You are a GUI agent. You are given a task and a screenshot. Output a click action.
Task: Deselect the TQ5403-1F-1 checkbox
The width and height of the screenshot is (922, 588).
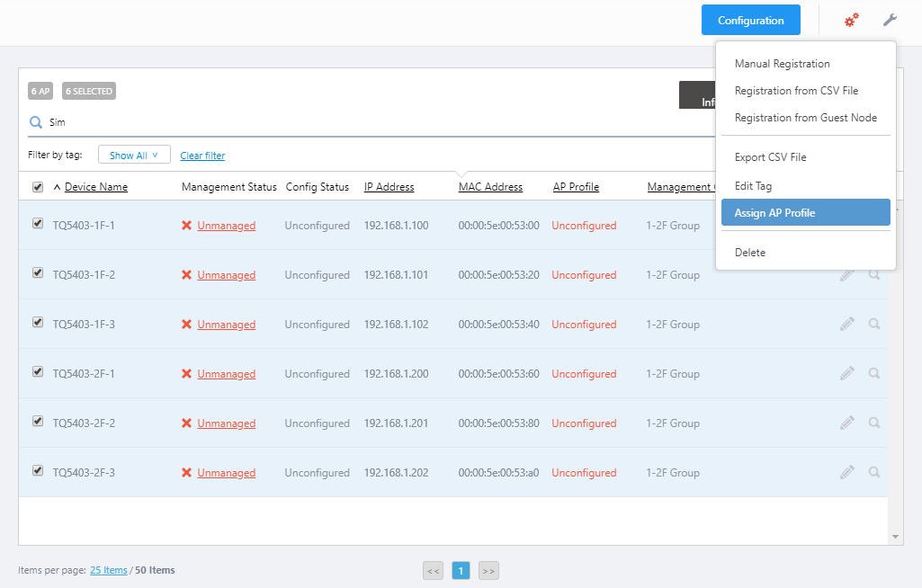click(x=38, y=224)
